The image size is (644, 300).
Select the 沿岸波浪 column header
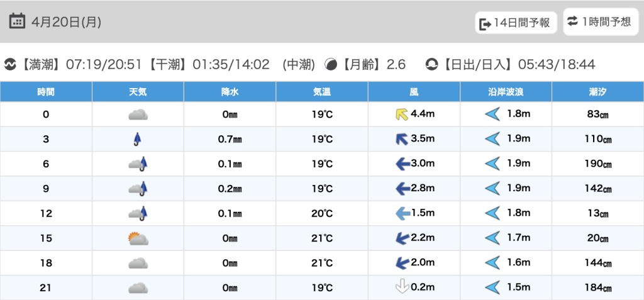tap(506, 92)
